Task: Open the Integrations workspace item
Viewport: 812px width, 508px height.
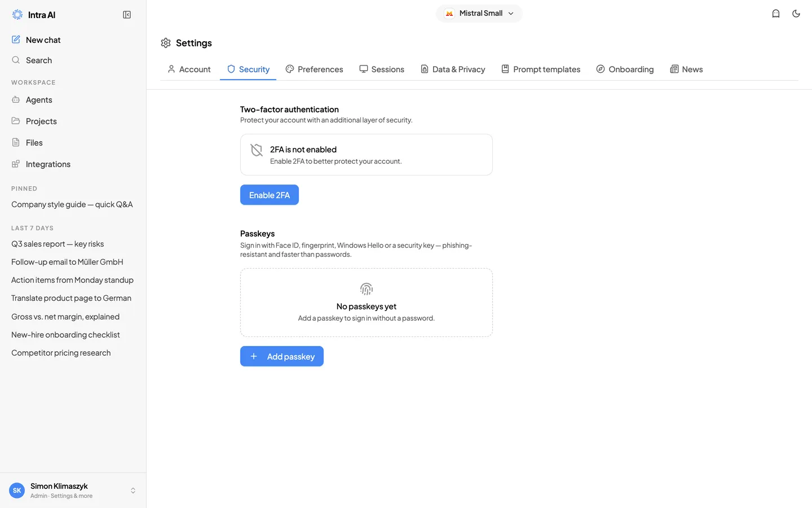Action: [x=73, y=164]
